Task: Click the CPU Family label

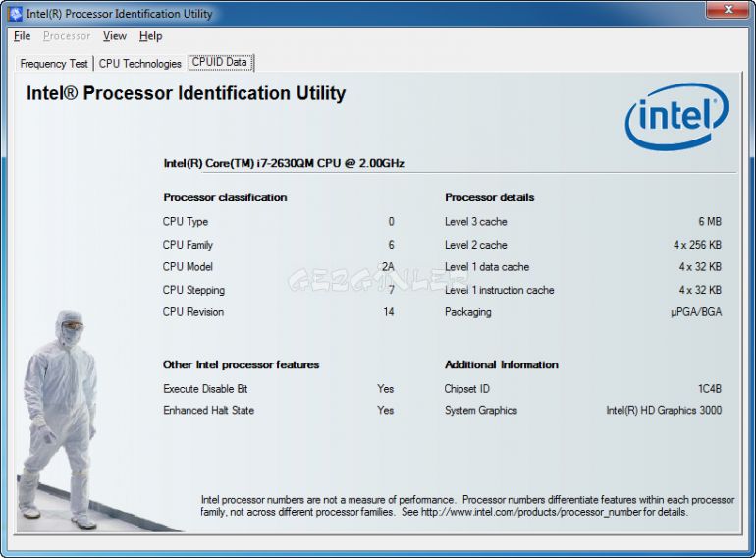Action: (x=188, y=245)
